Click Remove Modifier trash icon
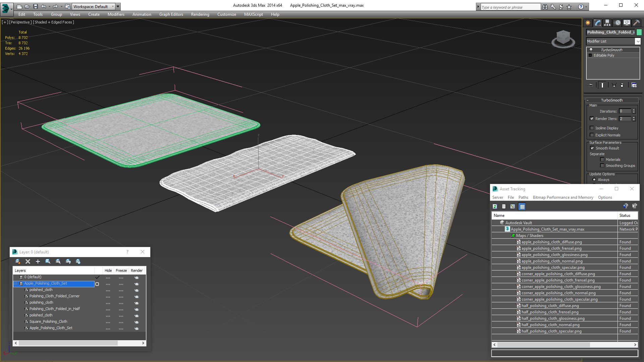Image resolution: width=644 pixels, height=362 pixels. (622, 85)
